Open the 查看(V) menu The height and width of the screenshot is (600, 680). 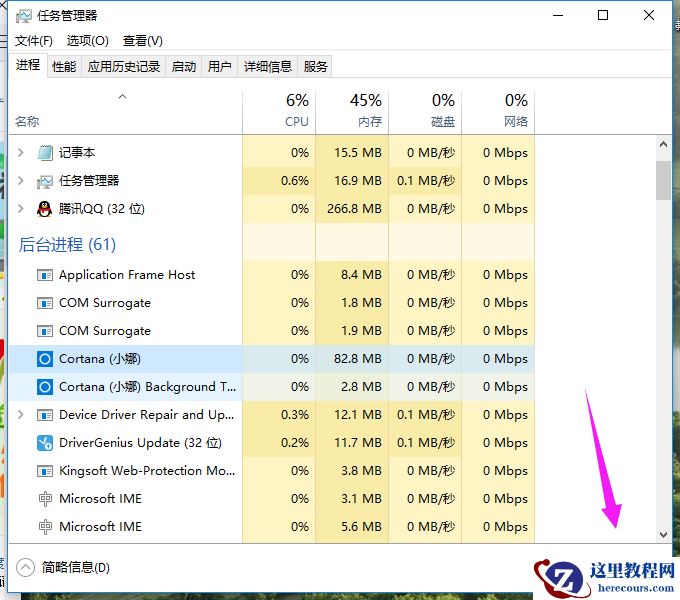[143, 41]
